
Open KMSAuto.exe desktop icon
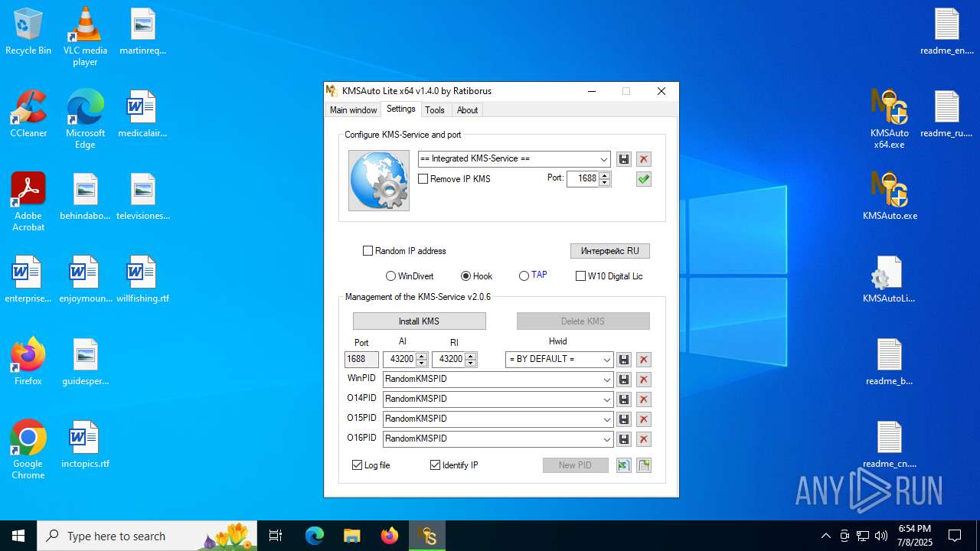click(x=889, y=195)
